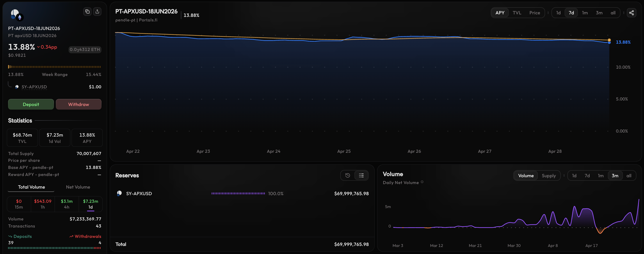644x254 pixels.
Task: Set Volume chart range to all
Action: (629, 176)
